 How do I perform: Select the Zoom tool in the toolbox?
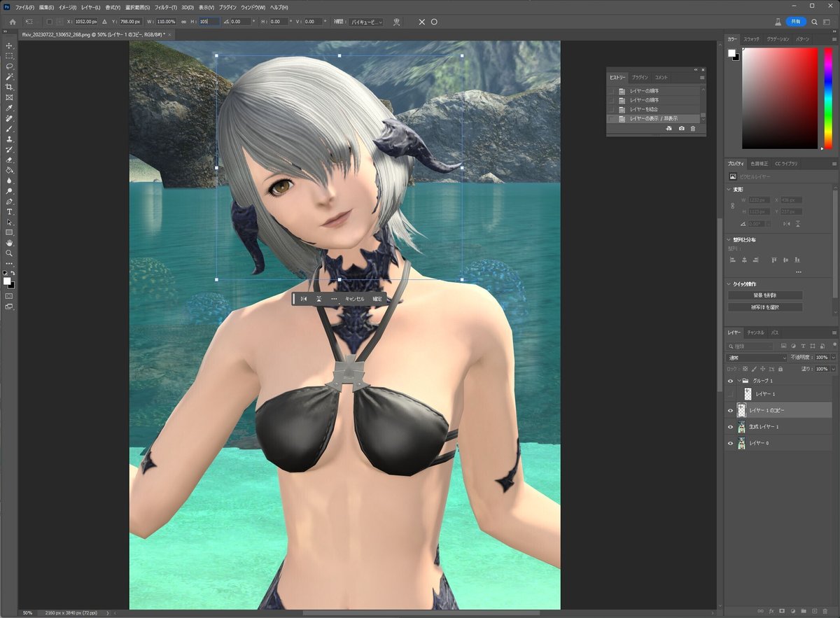click(9, 253)
